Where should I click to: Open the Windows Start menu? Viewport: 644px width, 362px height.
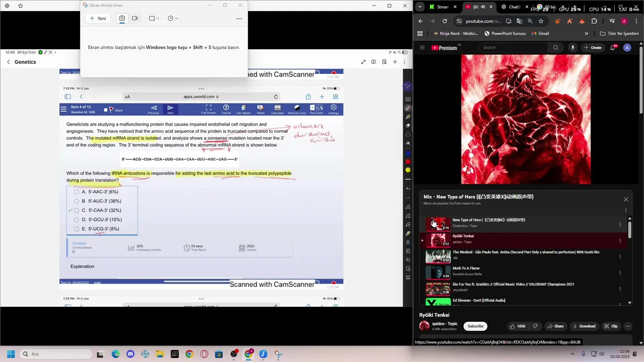pos(11,354)
